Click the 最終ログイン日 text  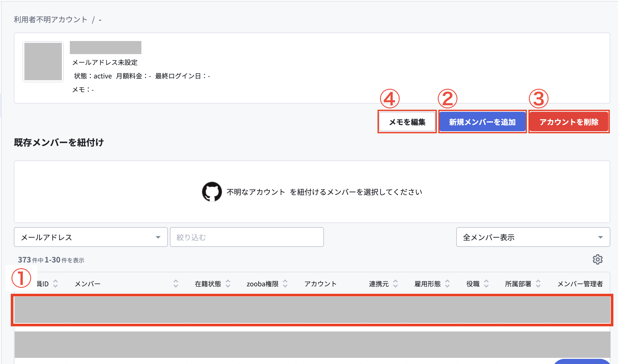click(x=182, y=76)
